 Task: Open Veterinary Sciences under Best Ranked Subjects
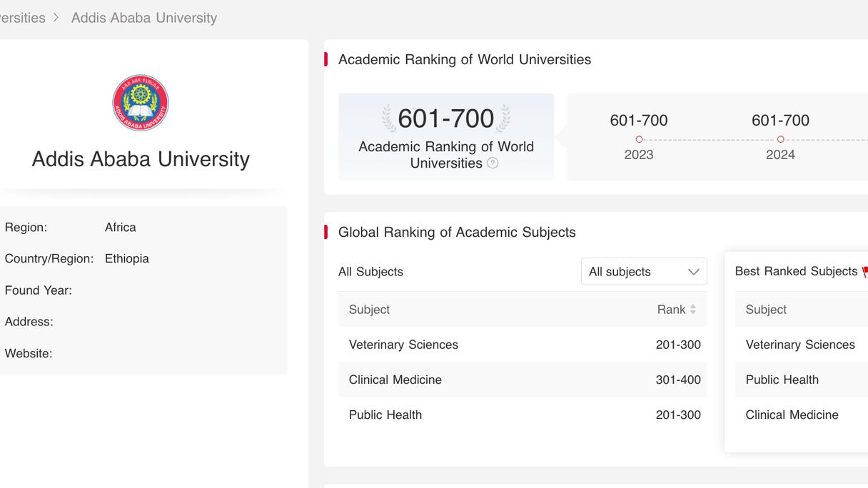(x=799, y=345)
